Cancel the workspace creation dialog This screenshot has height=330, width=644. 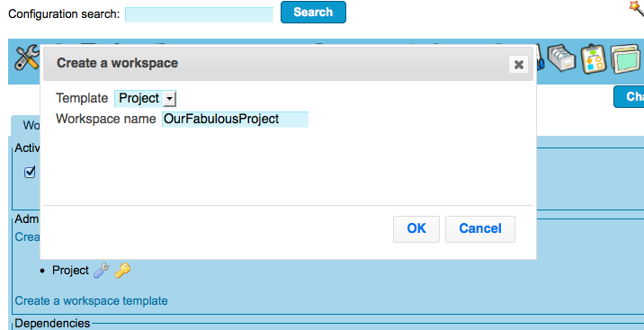(480, 229)
